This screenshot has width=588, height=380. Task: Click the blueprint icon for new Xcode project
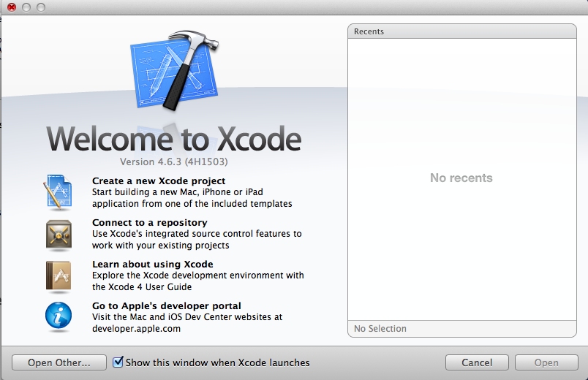tap(59, 191)
